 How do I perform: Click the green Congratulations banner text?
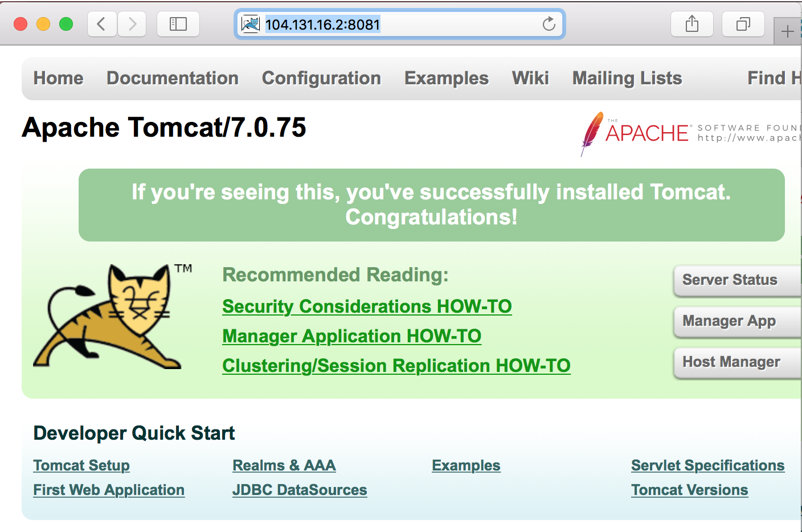pos(431,204)
